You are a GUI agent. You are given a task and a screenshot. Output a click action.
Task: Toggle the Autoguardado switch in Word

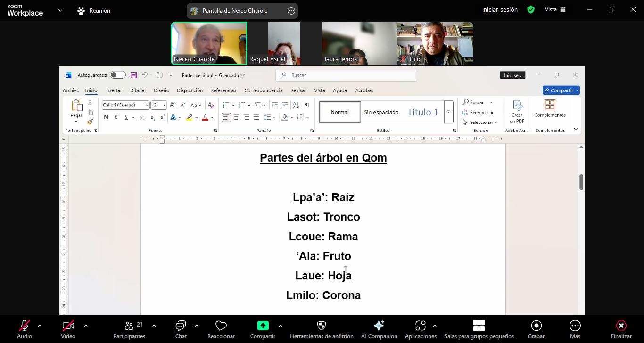117,75
